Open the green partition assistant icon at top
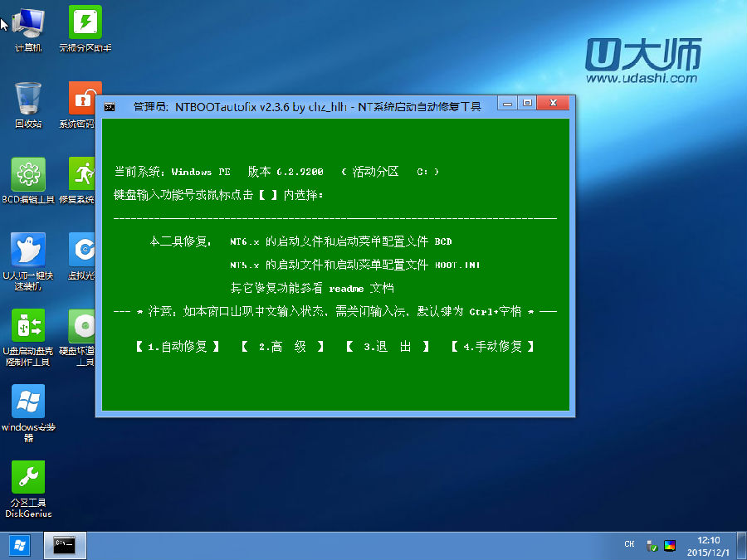Screen dimensions: 747x560 pos(85,22)
